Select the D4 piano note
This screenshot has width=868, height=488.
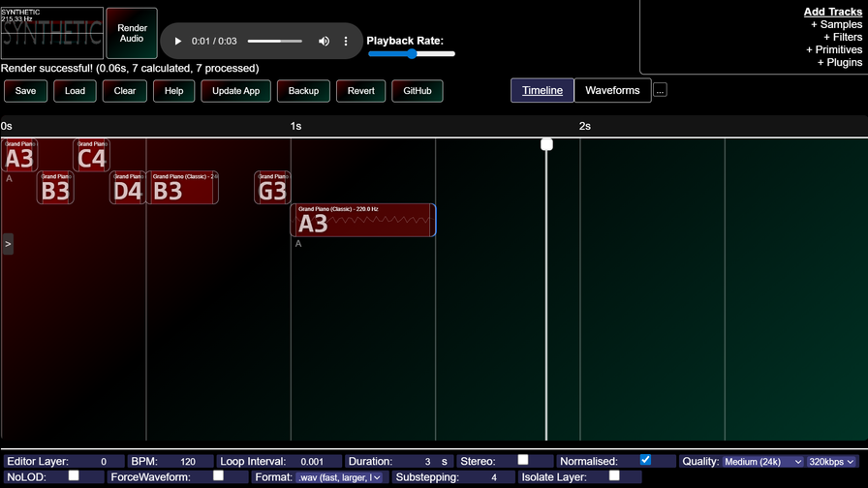tap(128, 188)
